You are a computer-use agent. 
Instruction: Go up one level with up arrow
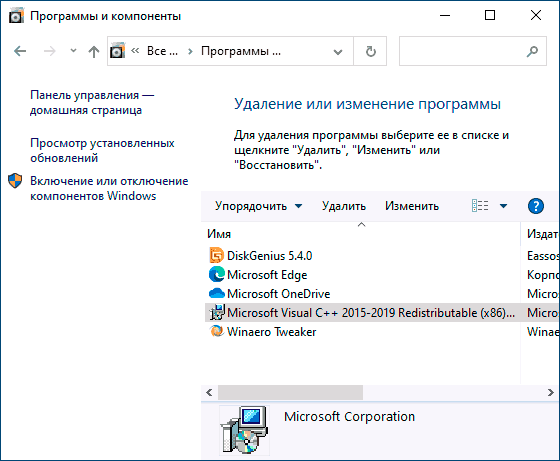(94, 51)
